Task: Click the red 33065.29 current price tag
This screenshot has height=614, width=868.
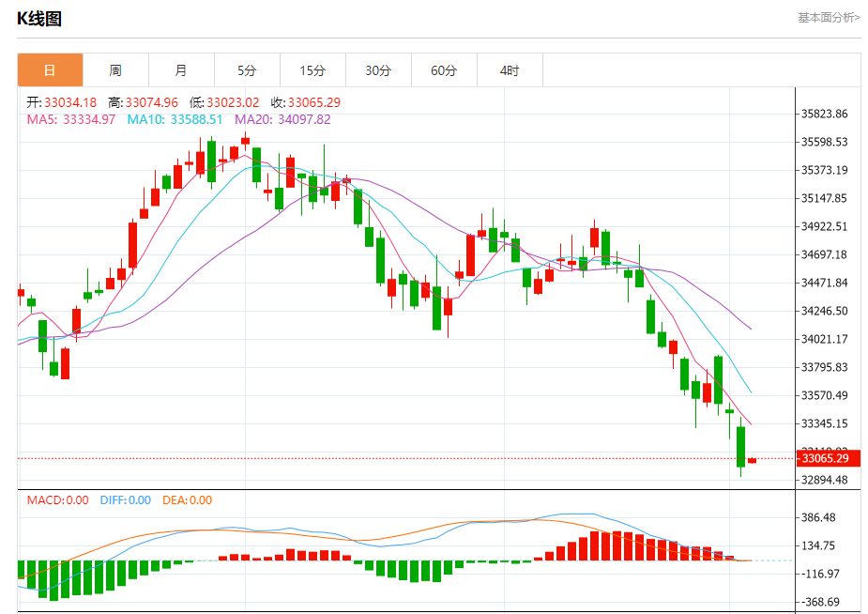Action: [829, 458]
